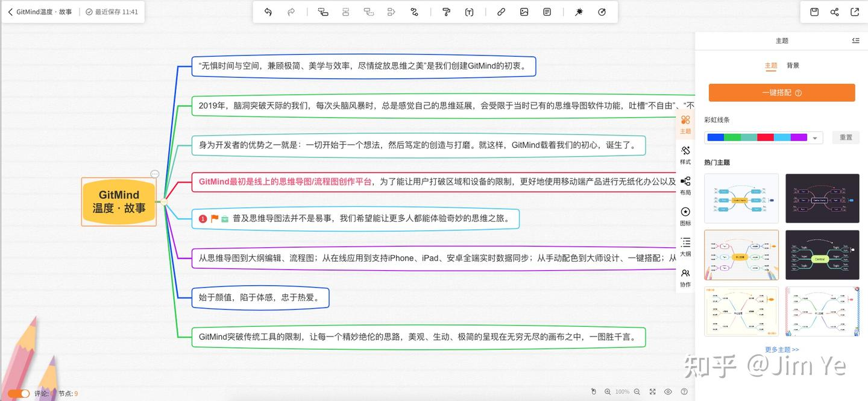Open help from question mark icon
The height and width of the screenshot is (401, 868).
click(x=684, y=392)
